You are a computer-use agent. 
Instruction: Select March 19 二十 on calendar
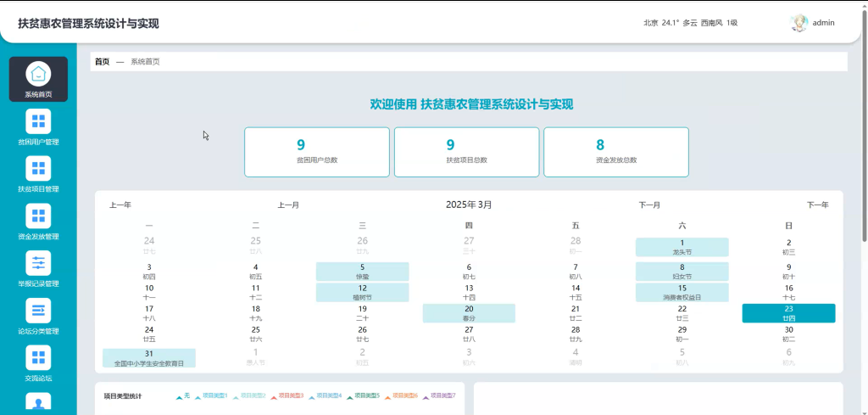point(362,313)
